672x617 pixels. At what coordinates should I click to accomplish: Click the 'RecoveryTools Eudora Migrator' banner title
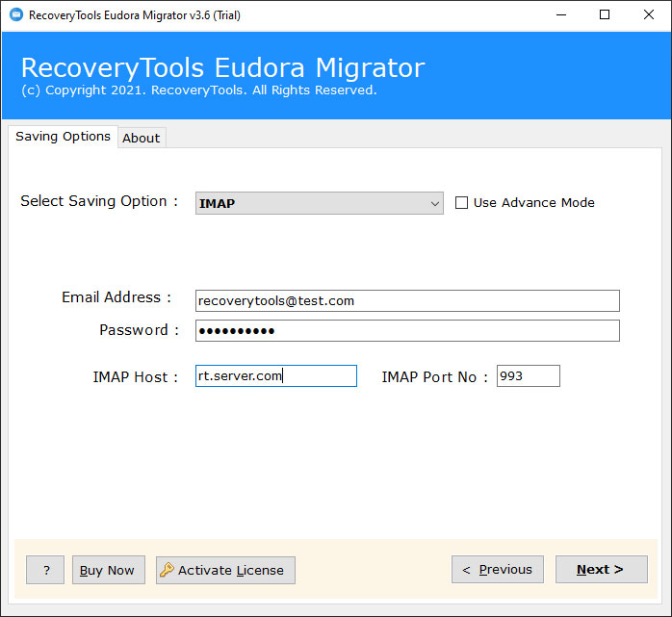222,67
